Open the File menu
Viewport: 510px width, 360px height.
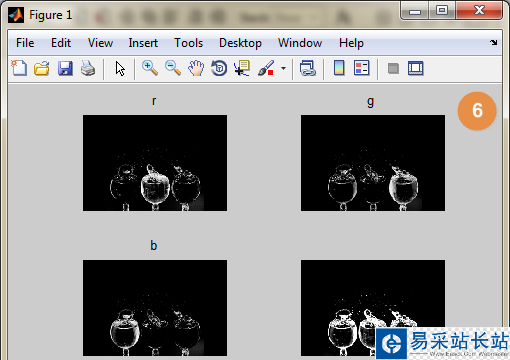25,43
